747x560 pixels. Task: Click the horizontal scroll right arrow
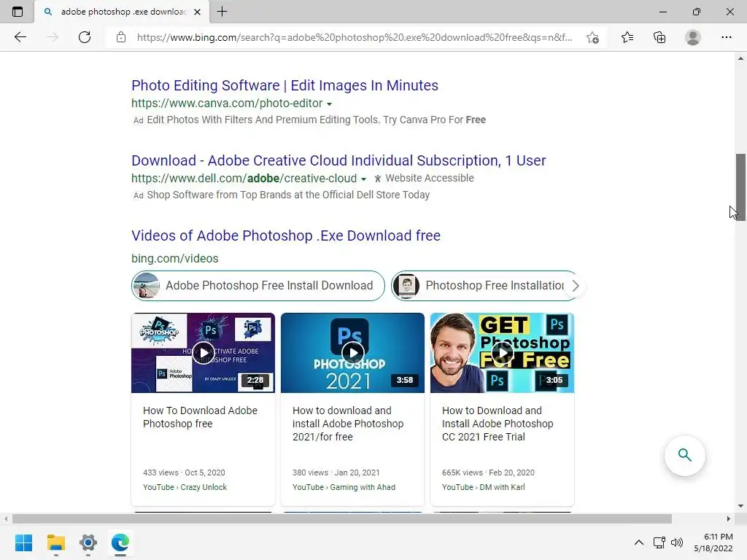tap(728, 518)
